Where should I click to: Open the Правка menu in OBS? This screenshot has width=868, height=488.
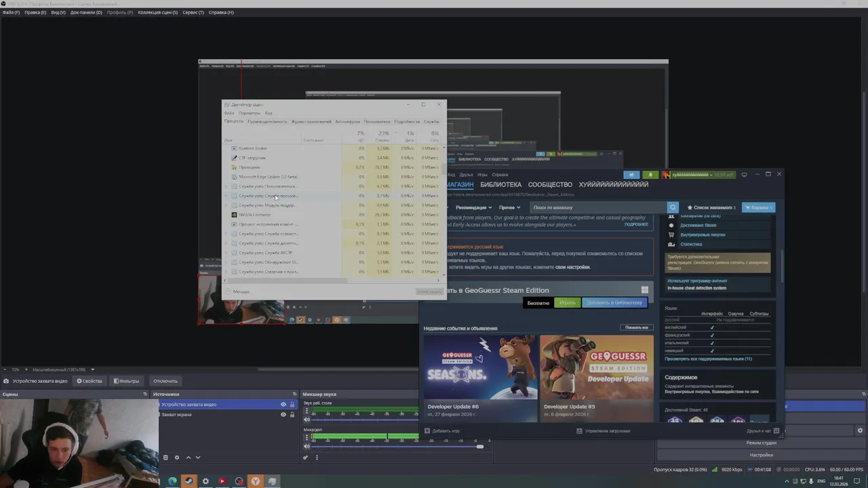click(x=35, y=12)
